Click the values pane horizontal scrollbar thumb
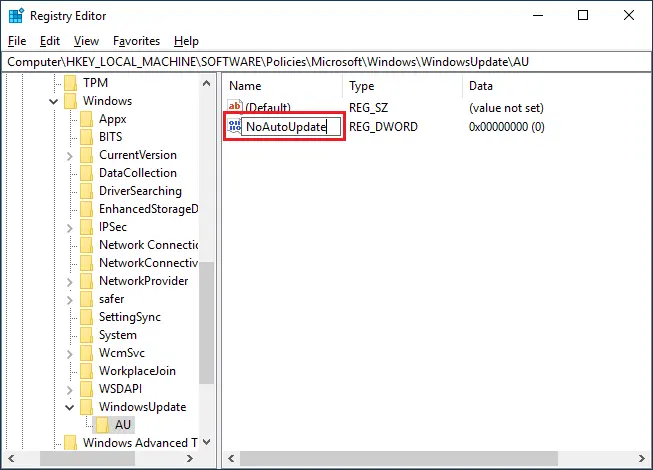Screen dimensions: 653x470 [x=399, y=458]
